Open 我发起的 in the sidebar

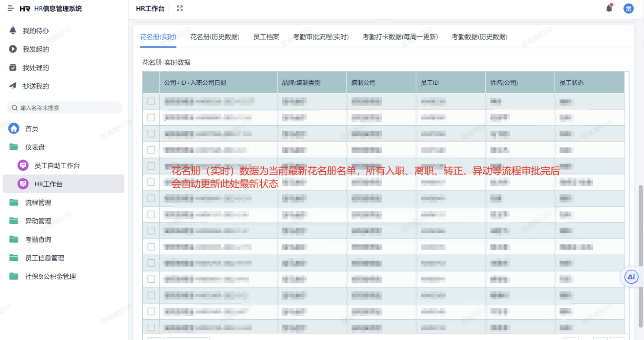36,49
